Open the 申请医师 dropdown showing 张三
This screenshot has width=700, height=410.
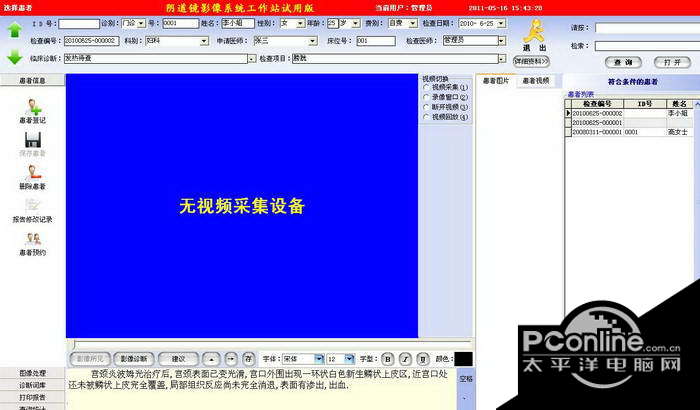(x=312, y=41)
